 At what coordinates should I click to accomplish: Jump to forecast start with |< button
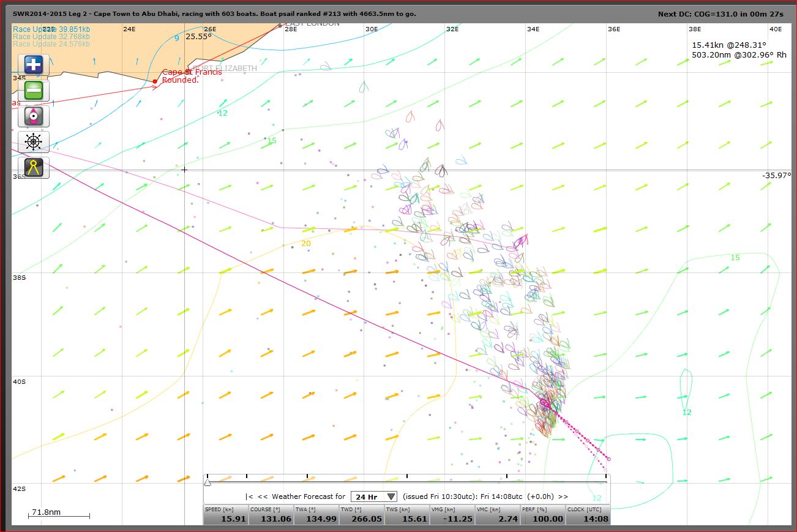coord(249,496)
